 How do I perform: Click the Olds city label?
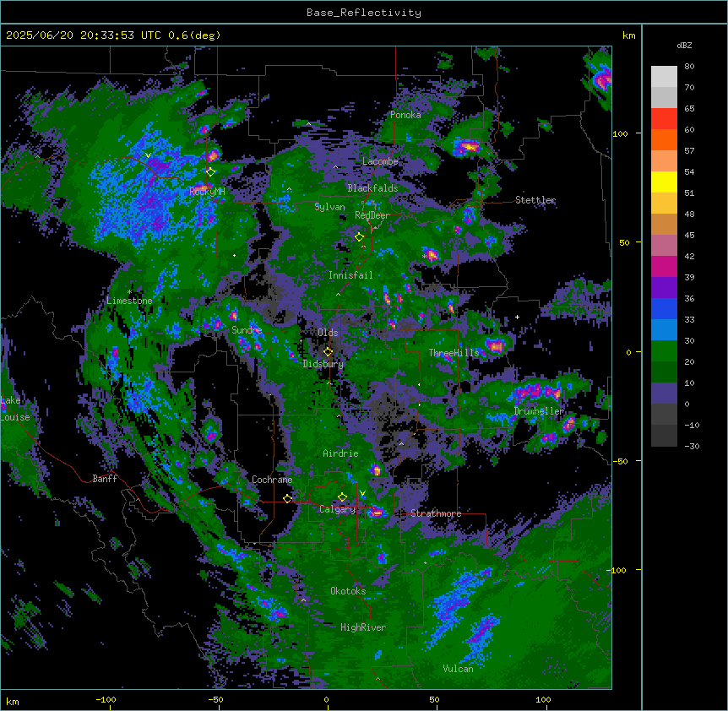click(x=328, y=333)
